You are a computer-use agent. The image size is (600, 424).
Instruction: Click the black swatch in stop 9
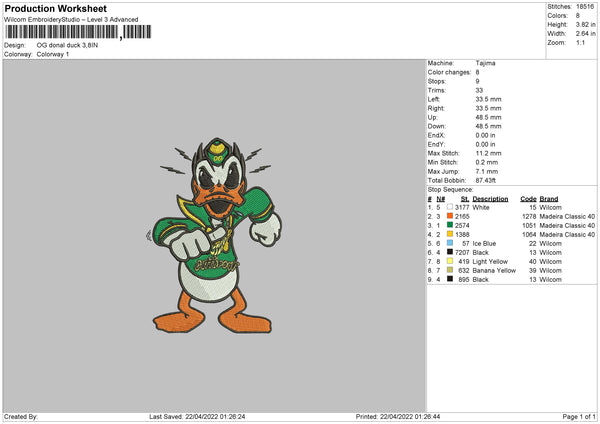tap(450, 279)
